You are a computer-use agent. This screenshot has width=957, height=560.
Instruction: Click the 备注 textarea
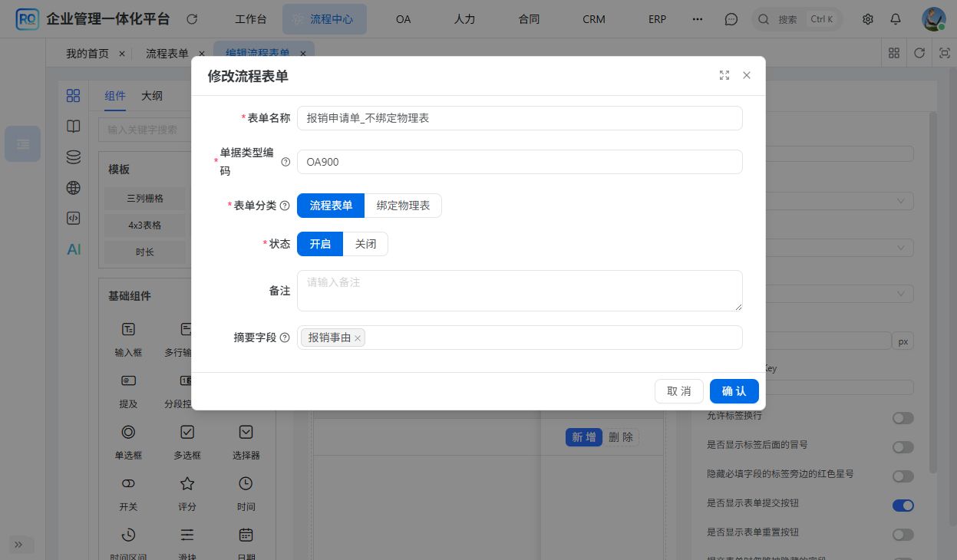[520, 291]
